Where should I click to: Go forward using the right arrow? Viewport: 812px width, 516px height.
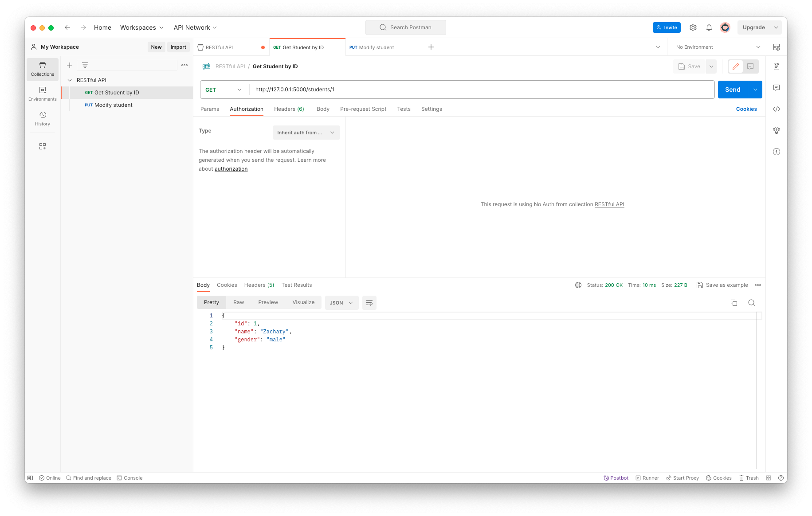pos(83,27)
